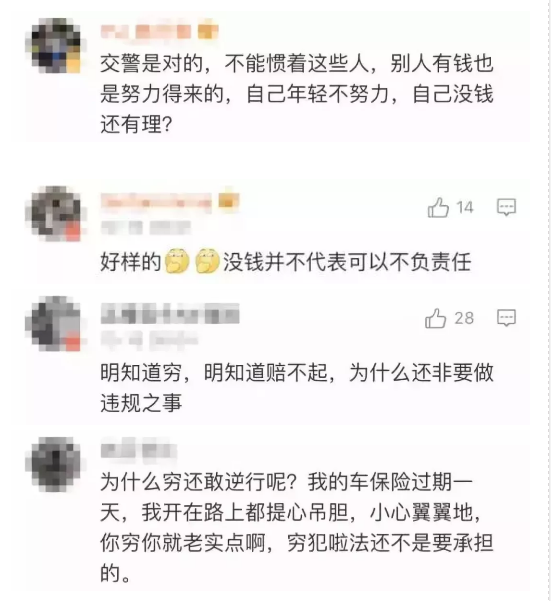
Task: Reply to the 好样的 comment via speech-bubble icon
Action: click(506, 207)
